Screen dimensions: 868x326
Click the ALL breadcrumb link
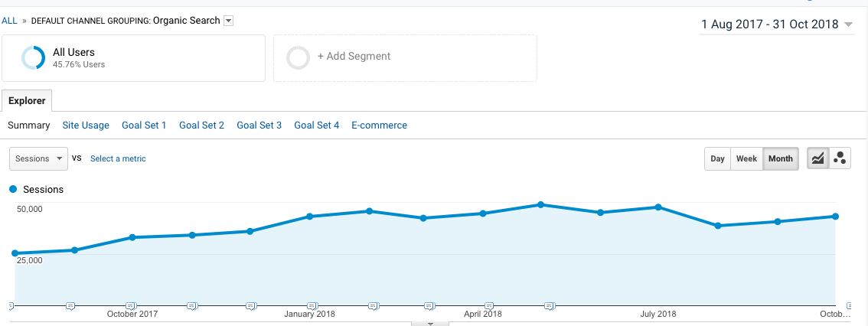9,21
